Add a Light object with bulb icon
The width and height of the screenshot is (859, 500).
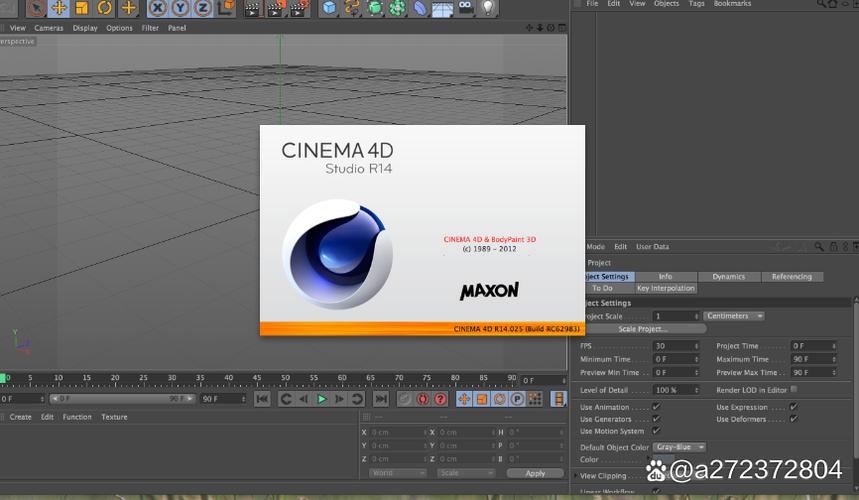[488, 8]
